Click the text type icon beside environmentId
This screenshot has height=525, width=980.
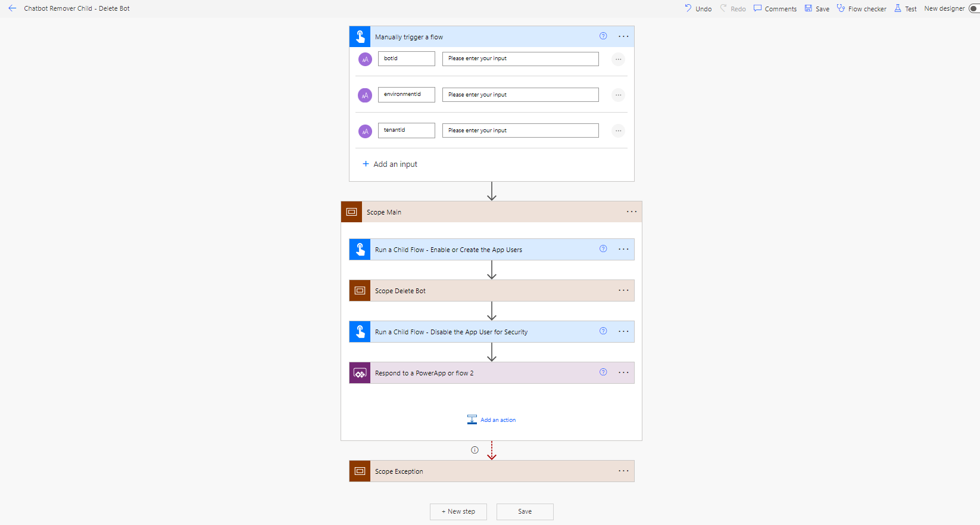[x=365, y=95]
